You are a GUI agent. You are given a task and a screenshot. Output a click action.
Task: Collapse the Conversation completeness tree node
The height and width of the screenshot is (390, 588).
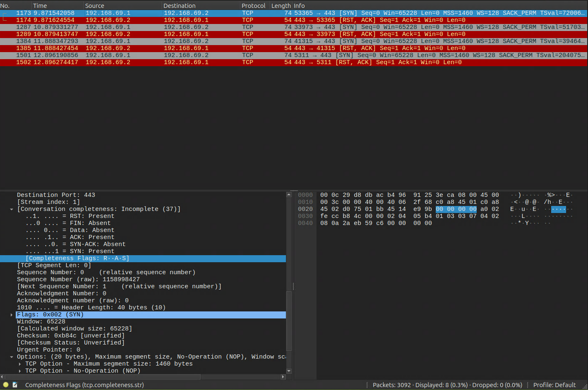pos(12,209)
